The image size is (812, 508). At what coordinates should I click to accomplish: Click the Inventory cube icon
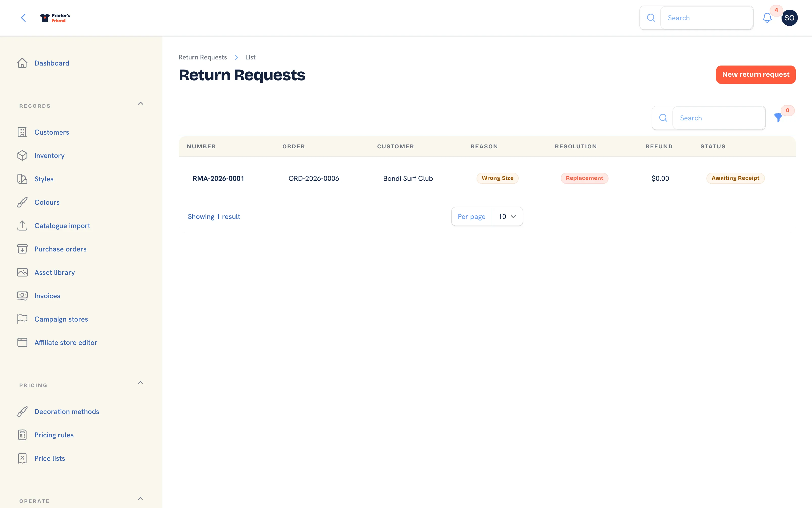tap(22, 155)
